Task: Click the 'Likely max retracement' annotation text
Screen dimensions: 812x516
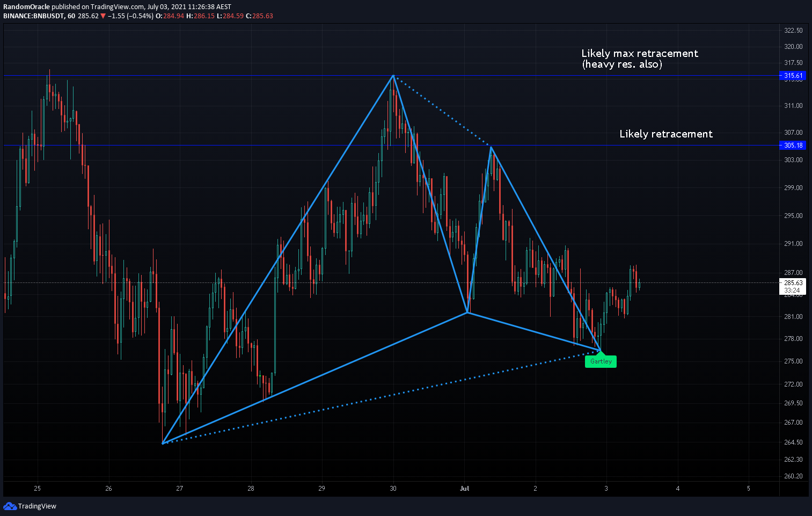Action: coord(640,53)
